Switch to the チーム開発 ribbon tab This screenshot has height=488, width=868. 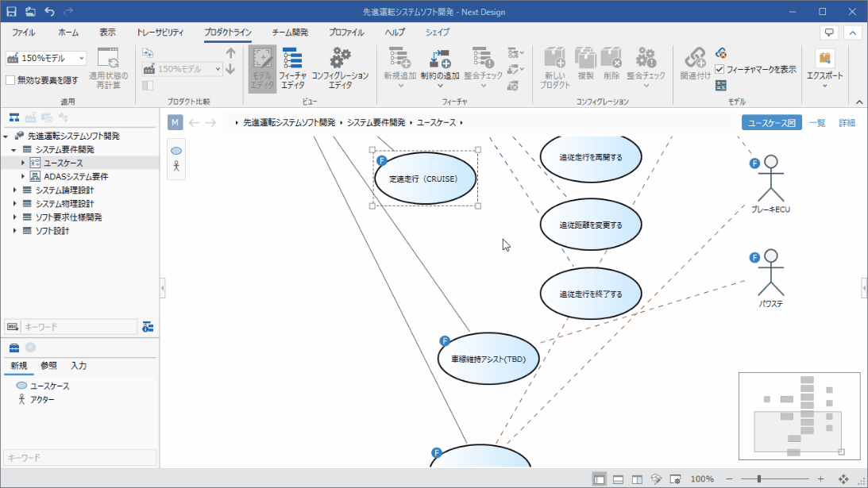pyautogui.click(x=290, y=33)
